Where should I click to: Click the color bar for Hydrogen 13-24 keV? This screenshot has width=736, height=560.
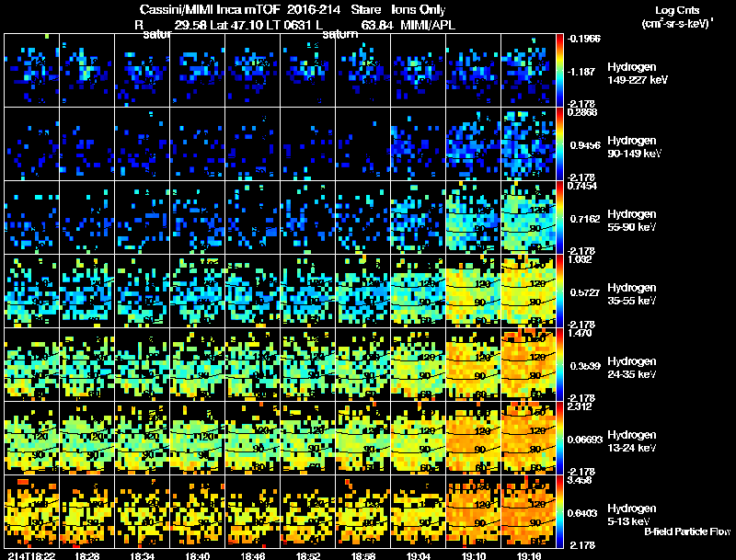[561, 438]
